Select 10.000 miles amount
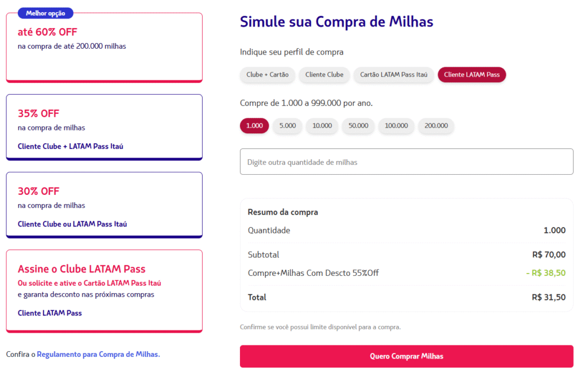Image resolution: width=588 pixels, height=377 pixels. [322, 126]
